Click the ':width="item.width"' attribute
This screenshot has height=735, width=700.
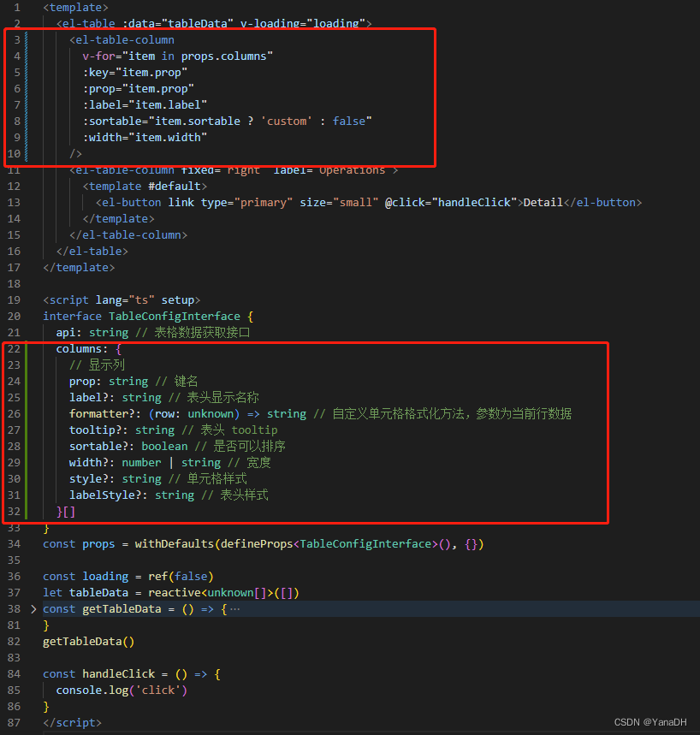click(145, 138)
